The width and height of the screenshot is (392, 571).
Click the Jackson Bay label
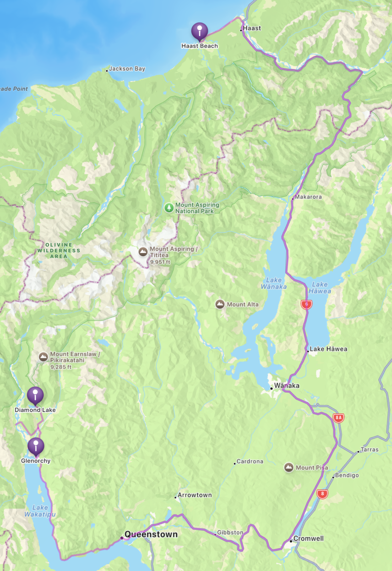(127, 69)
